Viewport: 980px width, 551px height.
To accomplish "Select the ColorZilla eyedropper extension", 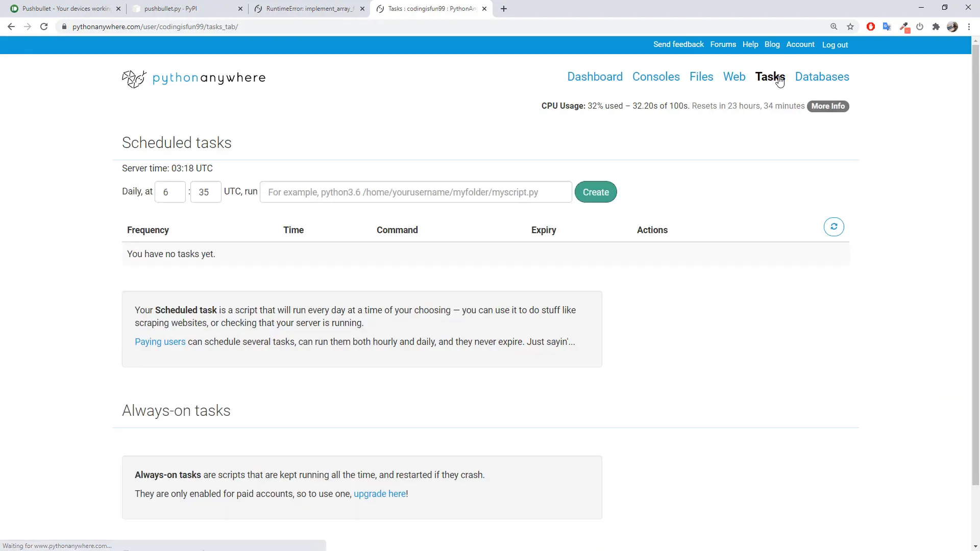I will click(904, 27).
